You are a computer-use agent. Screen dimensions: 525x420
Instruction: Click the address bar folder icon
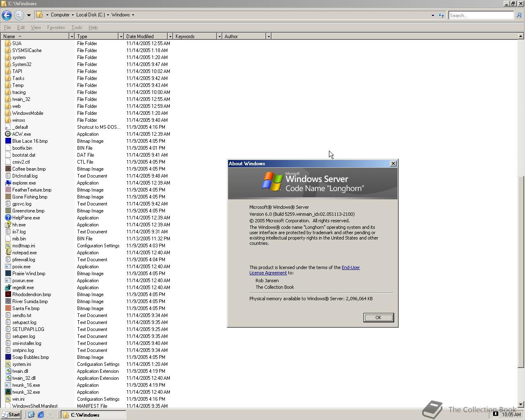[40, 15]
